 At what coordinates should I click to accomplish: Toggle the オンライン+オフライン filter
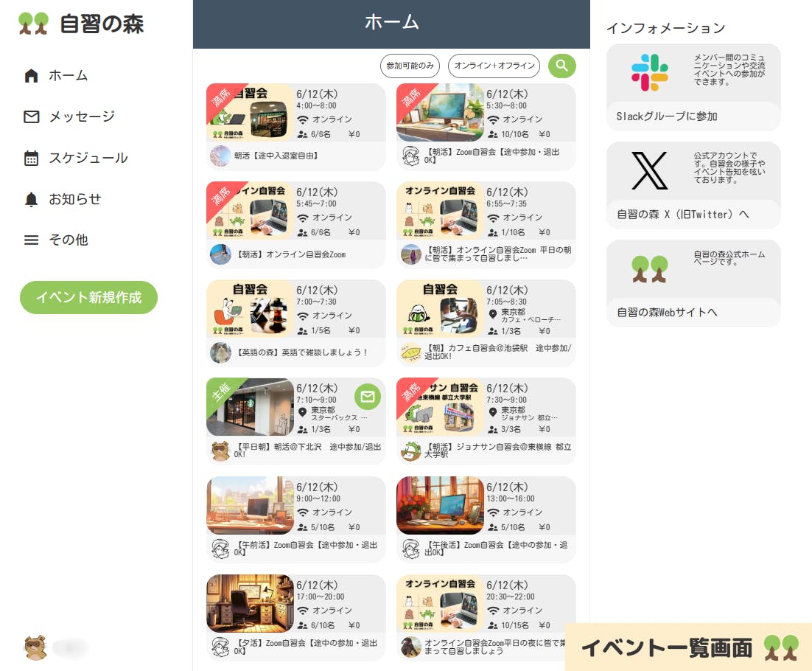tap(494, 66)
